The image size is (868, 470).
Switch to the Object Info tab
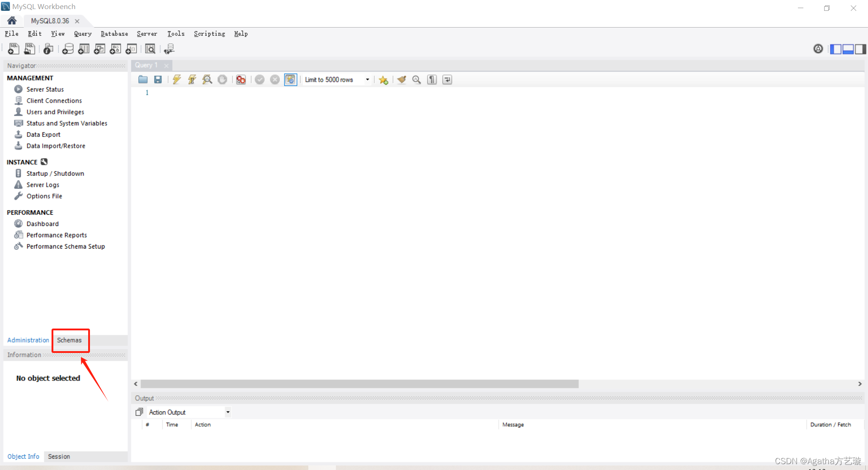pyautogui.click(x=24, y=456)
